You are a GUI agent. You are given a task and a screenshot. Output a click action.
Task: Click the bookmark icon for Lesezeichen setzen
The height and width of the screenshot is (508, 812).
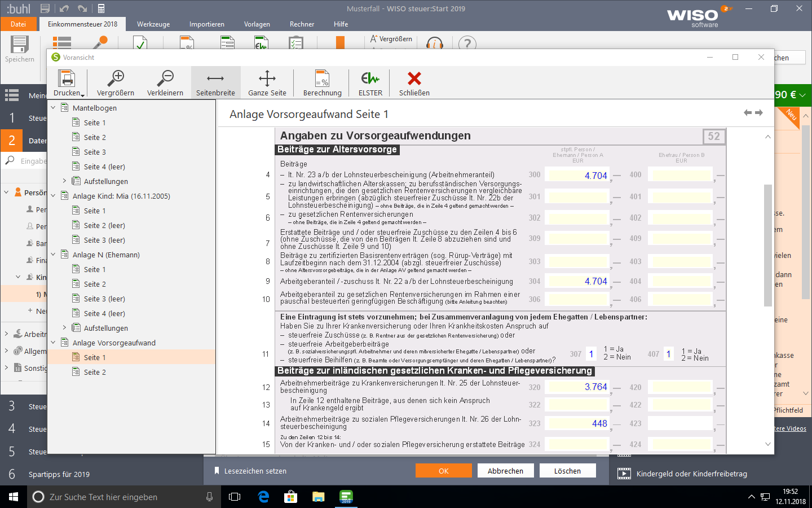(x=217, y=471)
